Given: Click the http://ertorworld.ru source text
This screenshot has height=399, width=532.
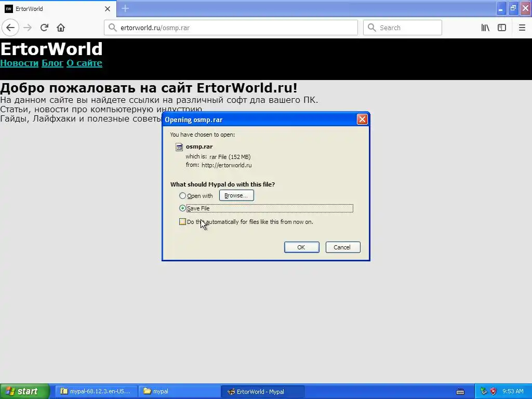Looking at the screenshot, I should point(227,165).
